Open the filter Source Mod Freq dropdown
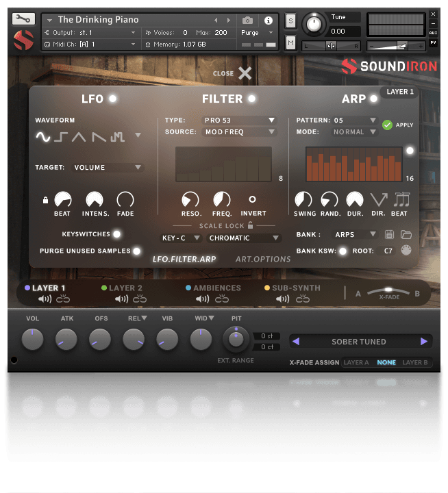The width and height of the screenshot is (448, 493). (240, 131)
